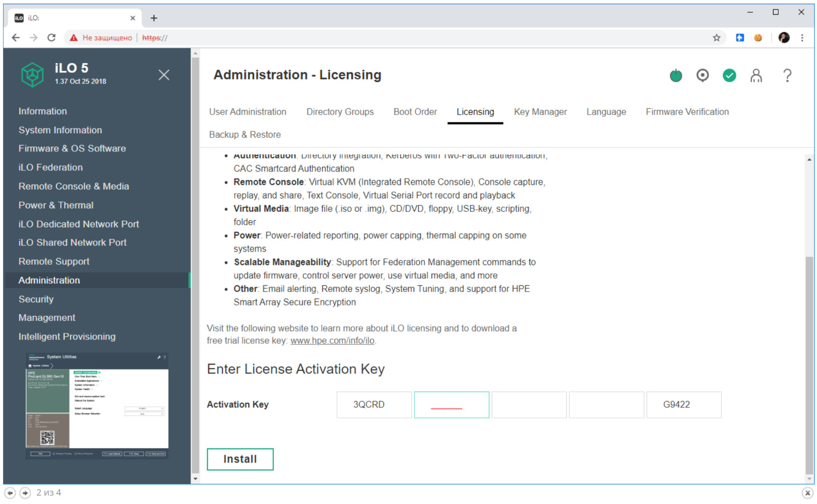The image size is (817, 504).
Task: Click last key field containing G9422
Action: pos(684,405)
